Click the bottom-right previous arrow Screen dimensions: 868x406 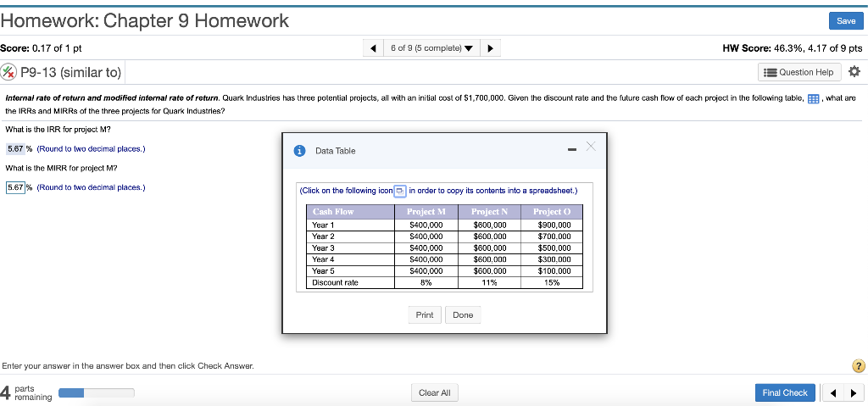coord(833,393)
